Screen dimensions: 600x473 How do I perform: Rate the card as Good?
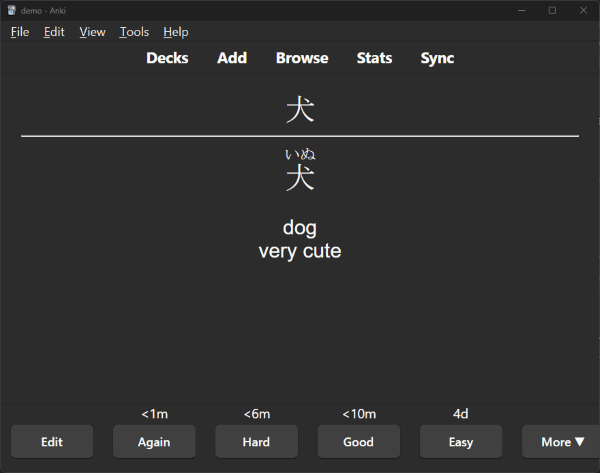(359, 442)
